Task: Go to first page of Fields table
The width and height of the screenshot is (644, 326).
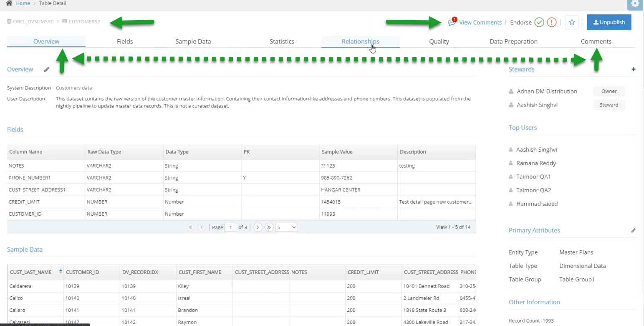Action: pos(191,227)
